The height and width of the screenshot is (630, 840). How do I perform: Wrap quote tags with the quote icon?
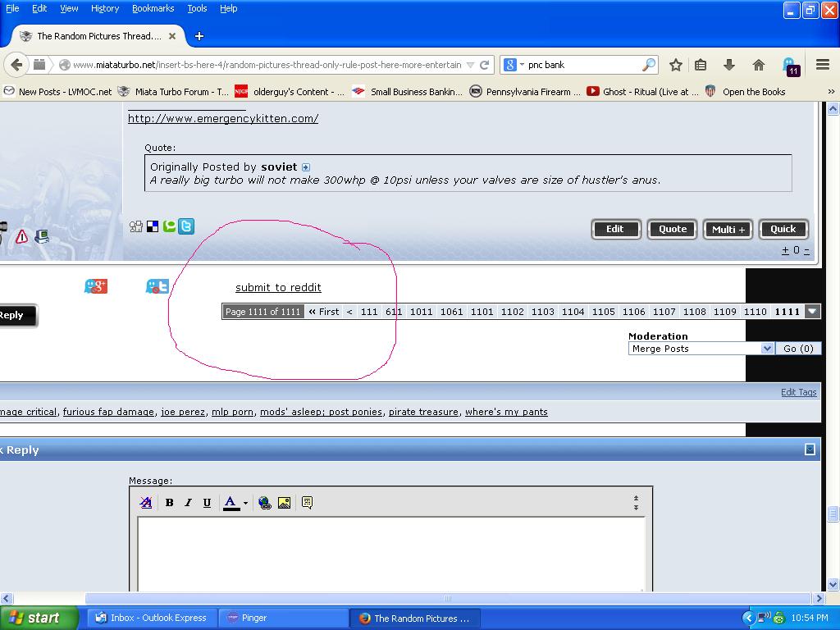(x=307, y=503)
